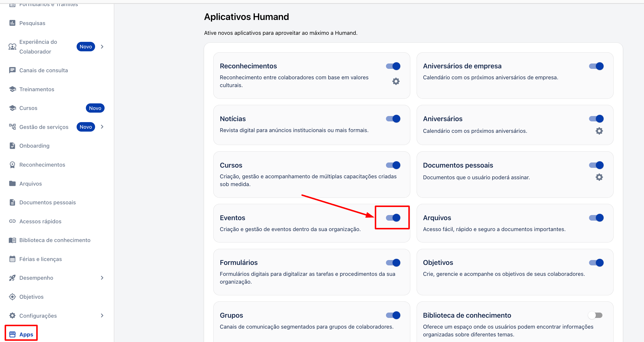The image size is (644, 342).
Task: Enable the Biblioteca de conhecimento switch
Action: 595,315
